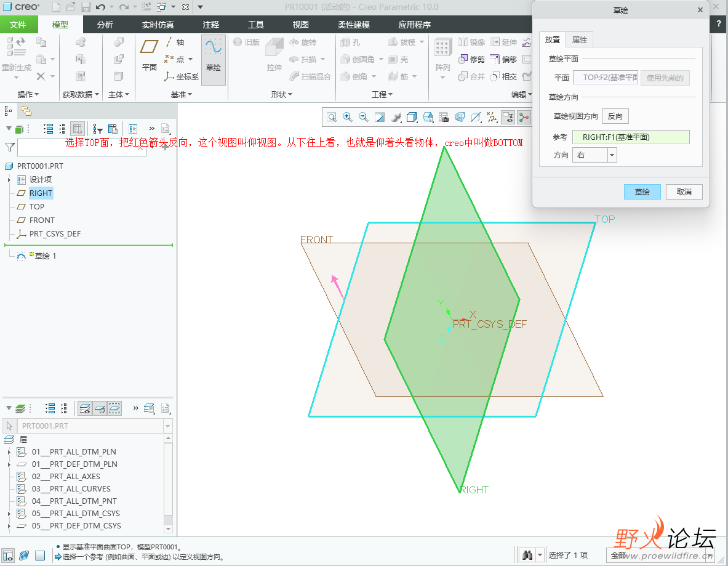Toggle the dashed-border layer selection icon
Viewport: 728px width, 566px height.
114,408
